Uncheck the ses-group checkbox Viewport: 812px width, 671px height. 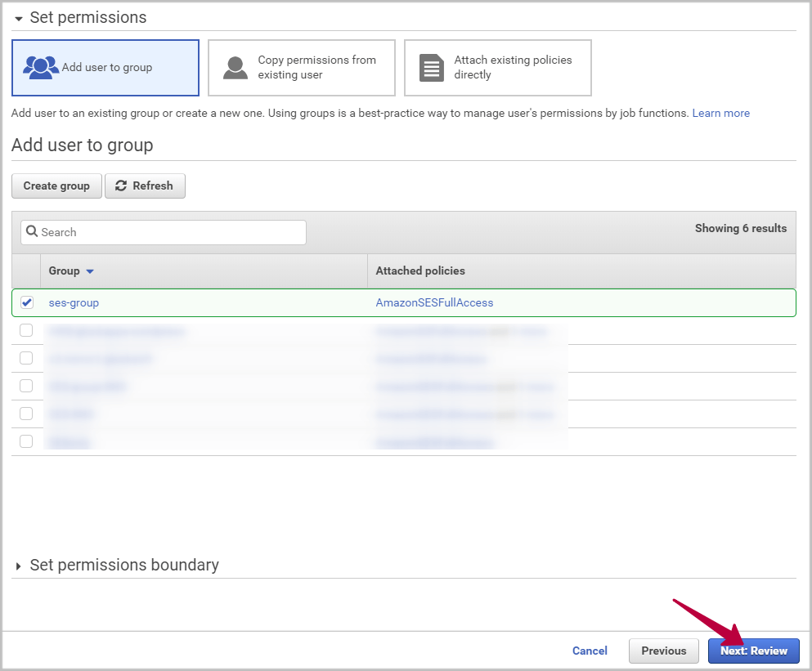(26, 302)
